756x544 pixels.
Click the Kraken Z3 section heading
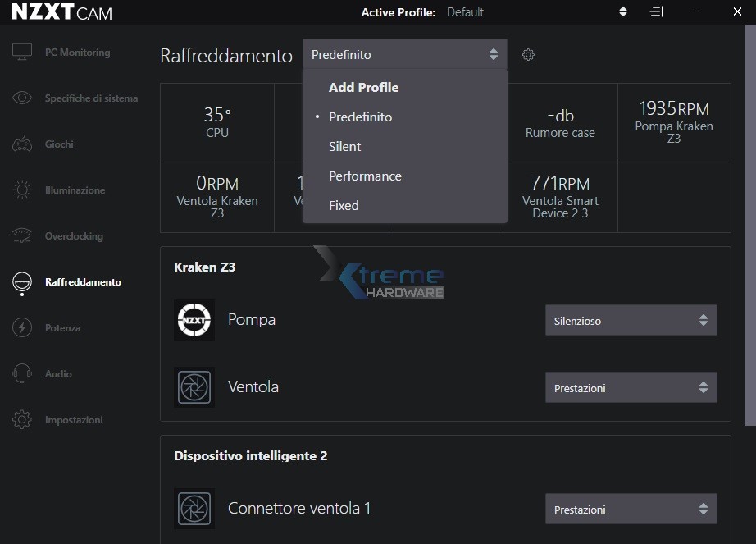click(x=204, y=267)
